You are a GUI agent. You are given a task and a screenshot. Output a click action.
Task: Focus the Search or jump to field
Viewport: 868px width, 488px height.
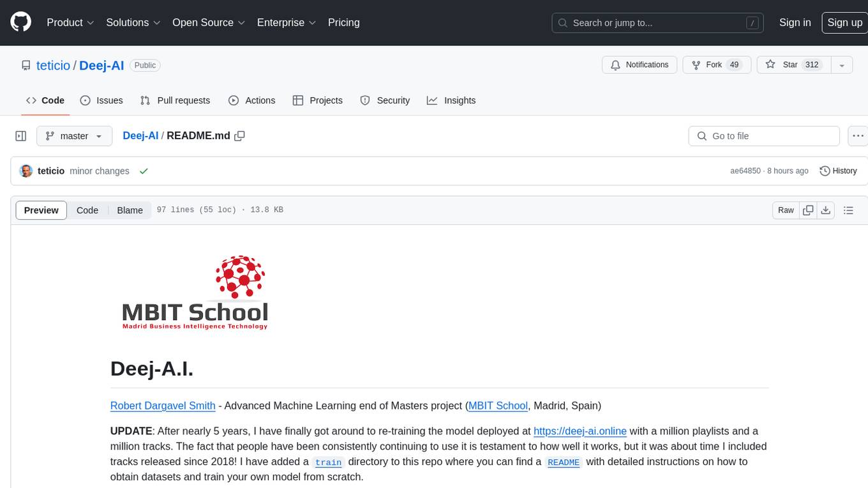pos(658,23)
